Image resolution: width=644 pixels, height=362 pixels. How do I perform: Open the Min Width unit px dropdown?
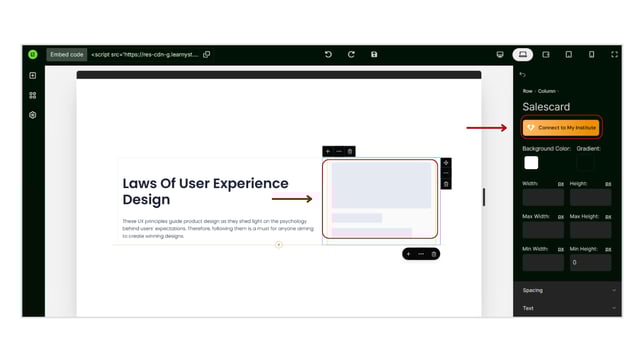point(561,249)
